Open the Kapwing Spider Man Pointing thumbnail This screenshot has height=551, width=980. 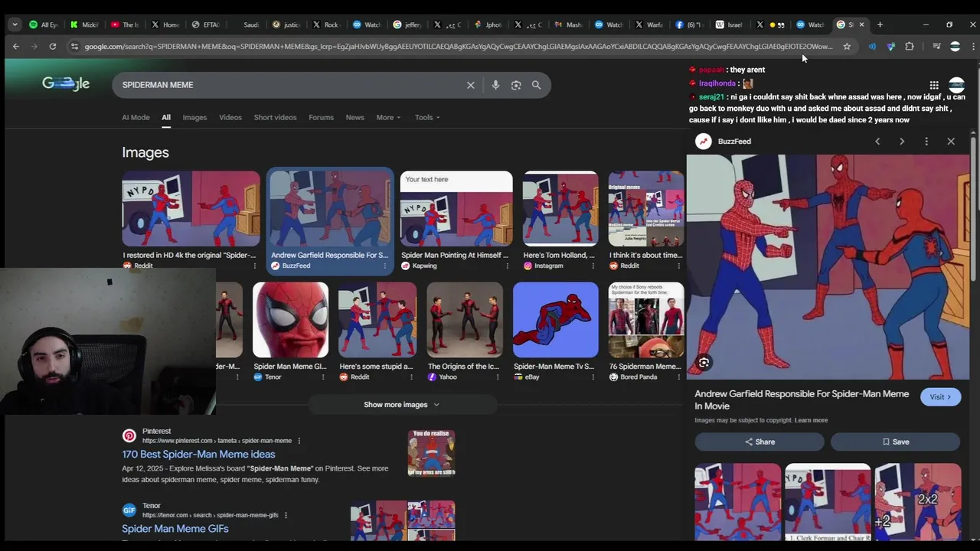(456, 210)
